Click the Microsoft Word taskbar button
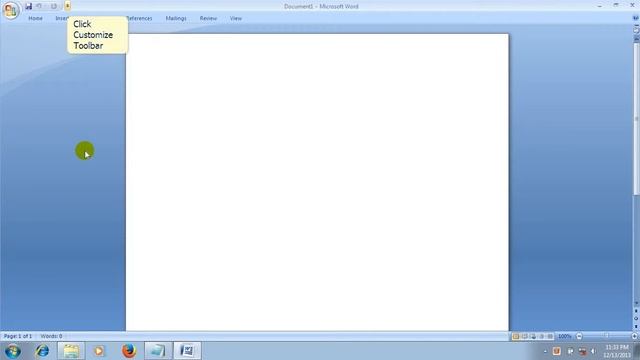640x360 pixels. (187, 351)
